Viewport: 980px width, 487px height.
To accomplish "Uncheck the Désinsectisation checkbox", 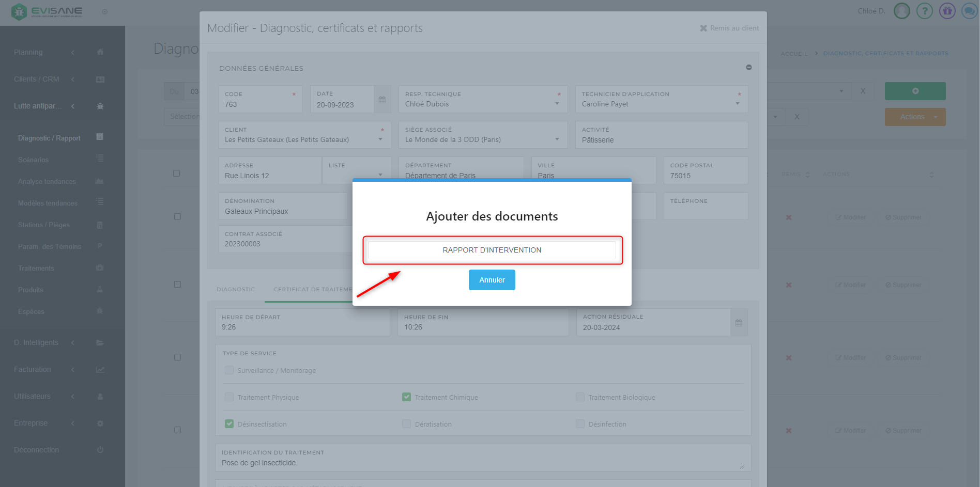I will (229, 424).
